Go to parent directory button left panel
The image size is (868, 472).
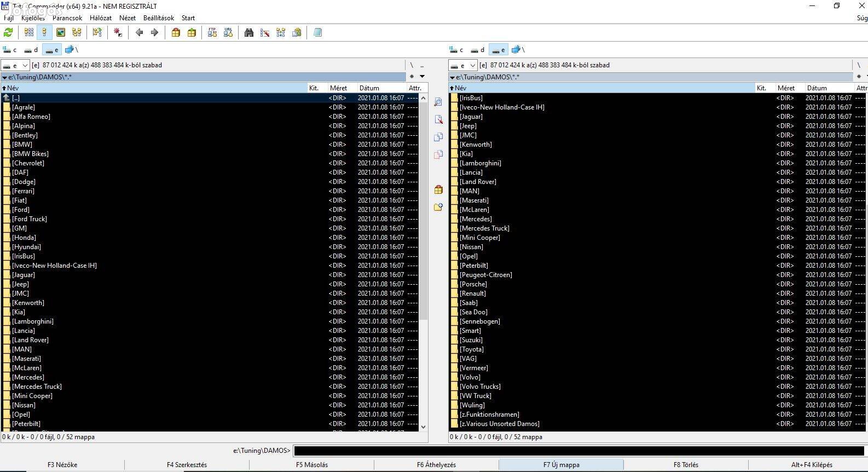422,65
